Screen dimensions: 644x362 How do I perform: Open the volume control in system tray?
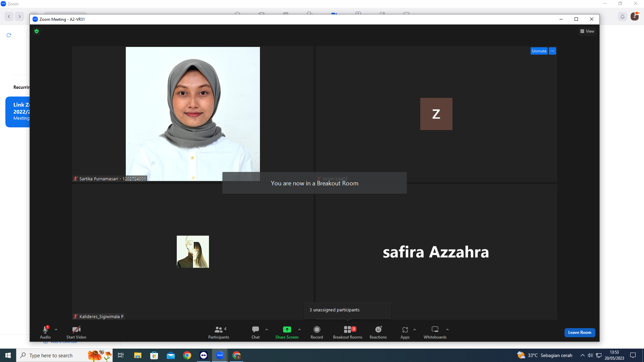pyautogui.click(x=590, y=355)
